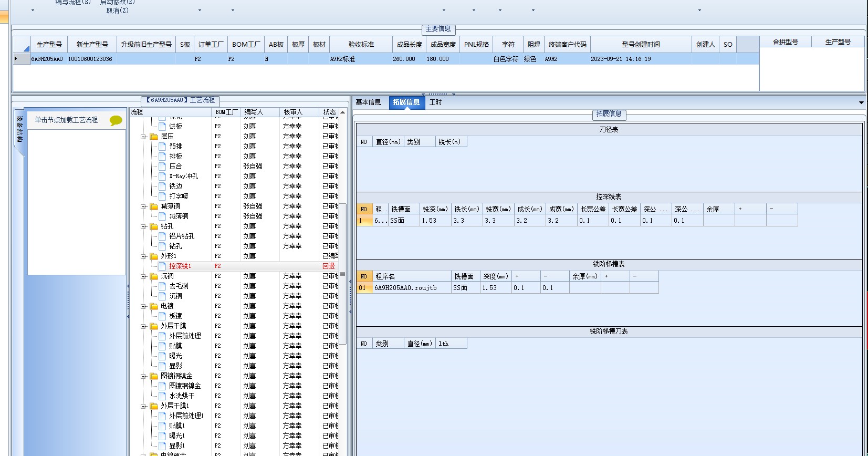This screenshot has height=456, width=868.
Task: Collapse the 外形1 tree node
Action: (x=143, y=256)
